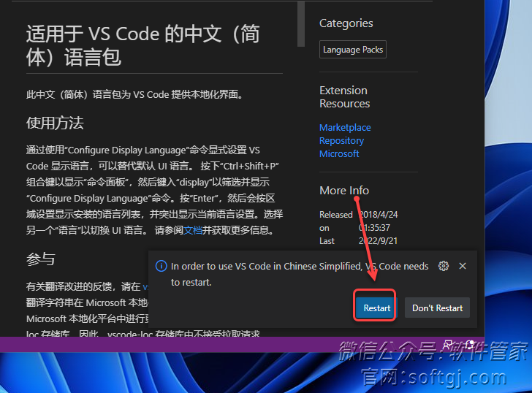Open the Language Packs category

353,50
